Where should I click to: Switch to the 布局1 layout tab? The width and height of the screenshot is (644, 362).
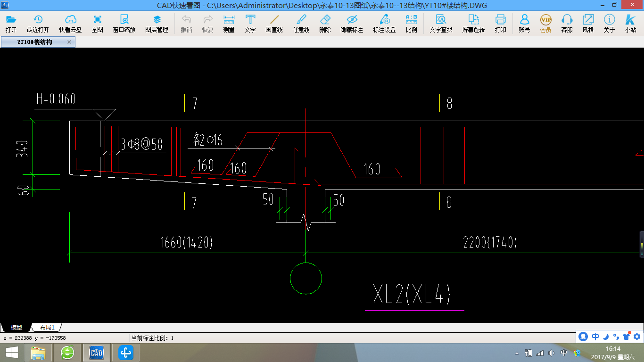coord(47,327)
